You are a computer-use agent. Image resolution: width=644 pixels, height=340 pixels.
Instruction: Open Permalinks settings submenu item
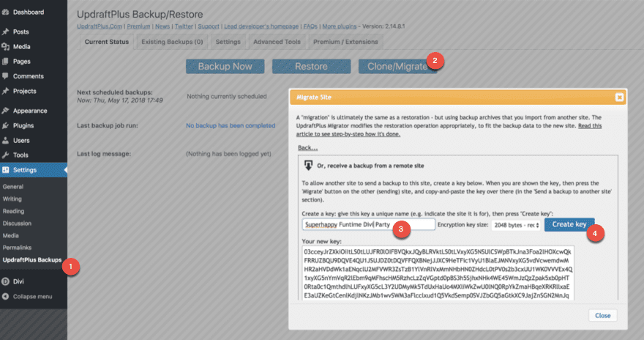click(17, 248)
